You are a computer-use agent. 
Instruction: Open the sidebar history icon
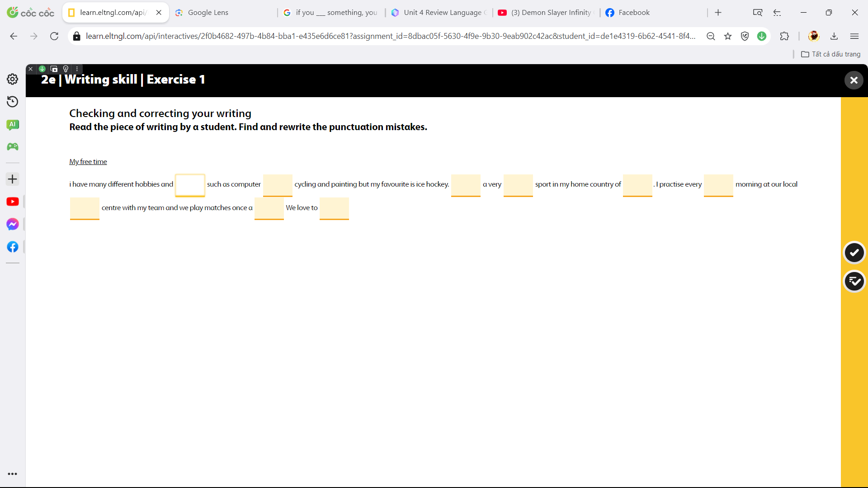pos(13,102)
